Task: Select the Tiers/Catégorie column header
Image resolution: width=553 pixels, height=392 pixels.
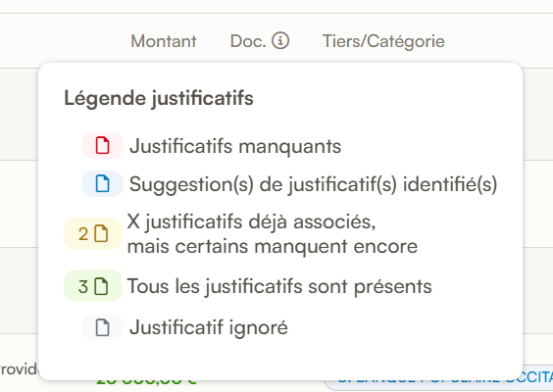Action: [x=383, y=41]
